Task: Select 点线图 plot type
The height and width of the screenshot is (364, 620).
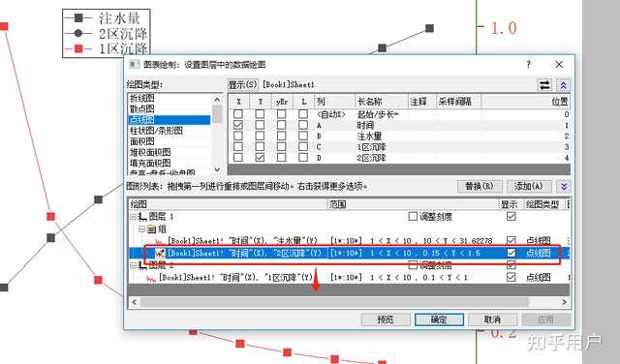Action: tap(170, 120)
